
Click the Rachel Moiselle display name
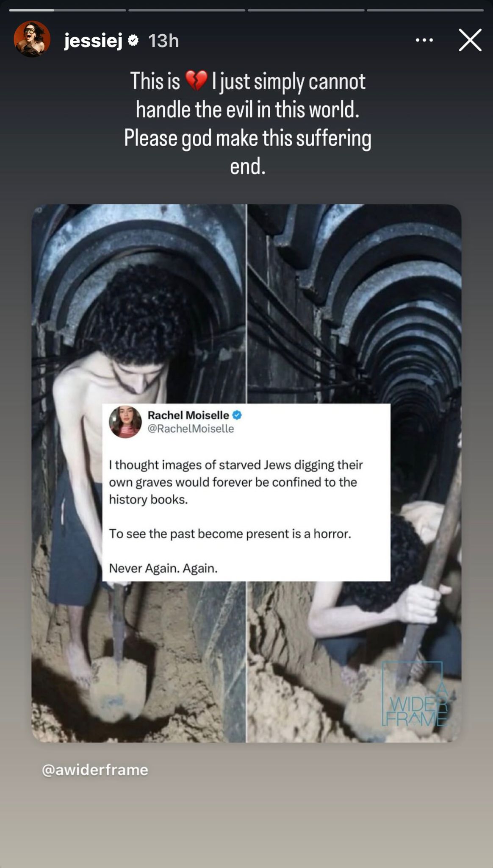click(188, 415)
